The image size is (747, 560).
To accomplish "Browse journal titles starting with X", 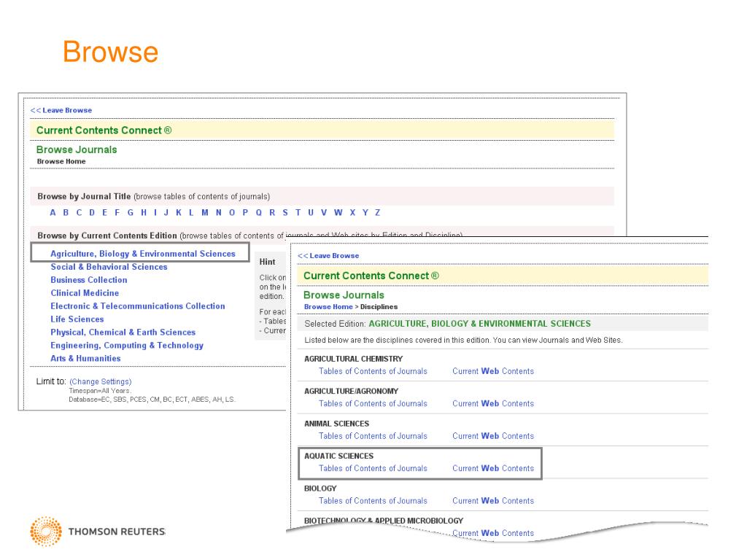I will point(352,212).
